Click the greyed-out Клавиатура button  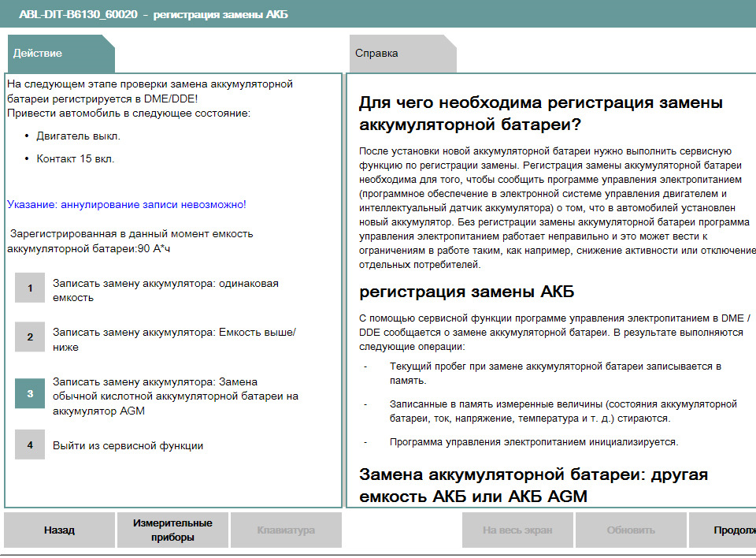click(x=286, y=530)
